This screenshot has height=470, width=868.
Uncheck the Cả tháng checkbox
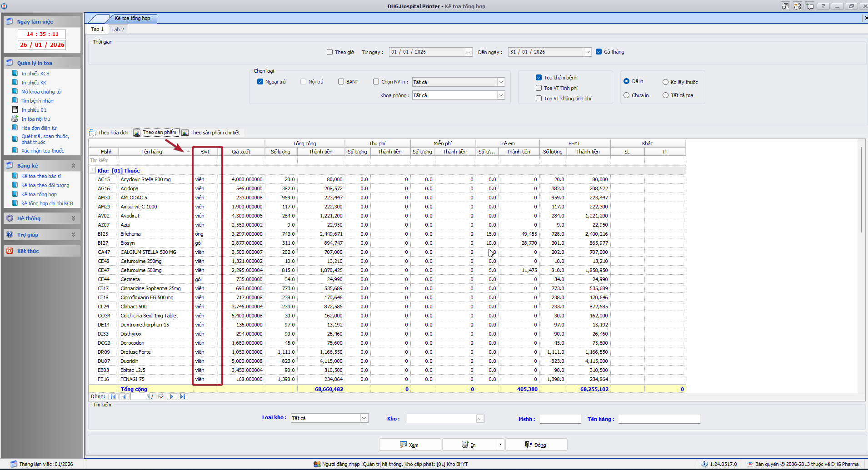[599, 52]
